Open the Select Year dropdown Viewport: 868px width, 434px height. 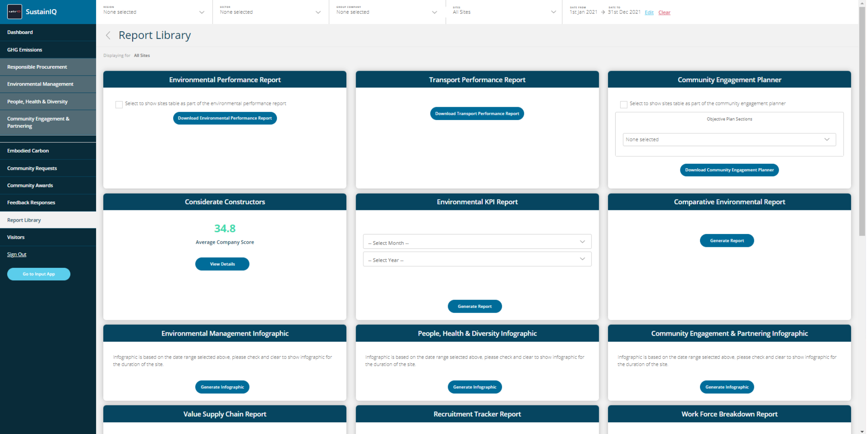click(x=477, y=259)
